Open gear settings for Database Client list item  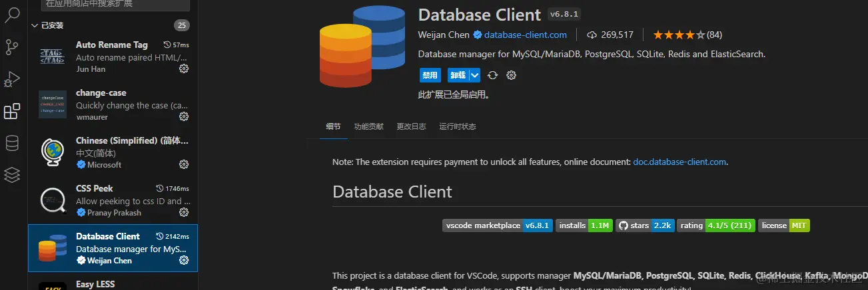click(x=184, y=260)
